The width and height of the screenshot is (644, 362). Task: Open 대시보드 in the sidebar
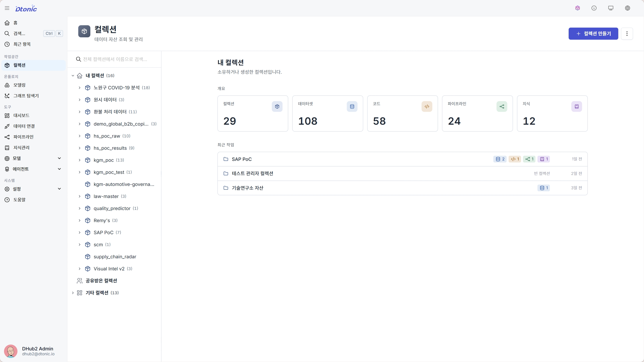(34, 116)
